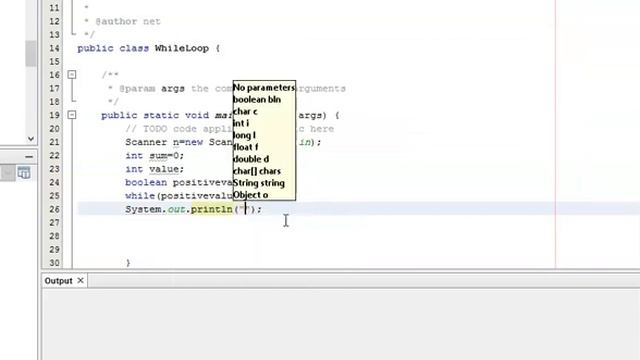Viewport: 640px width, 360px height.
Task: Select 'float f' parameter hint
Action: pos(246,147)
